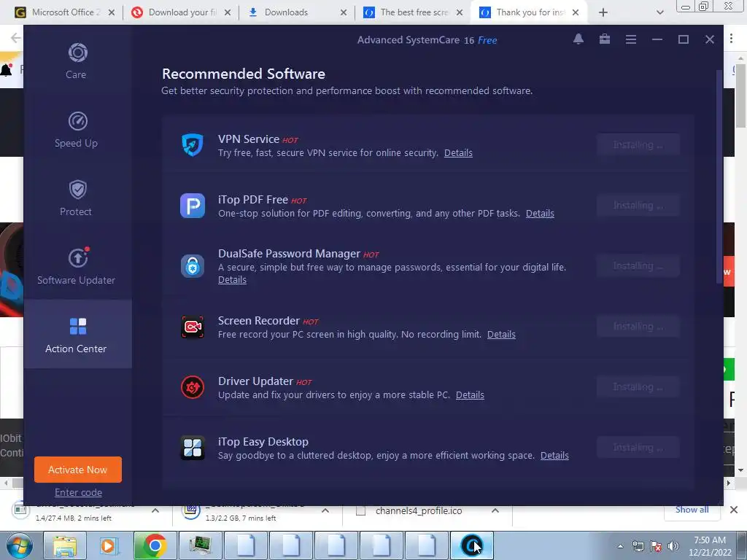Viewport: 747px width, 560px height.
Task: Open the Chrome three-dot menu
Action: click(731, 39)
